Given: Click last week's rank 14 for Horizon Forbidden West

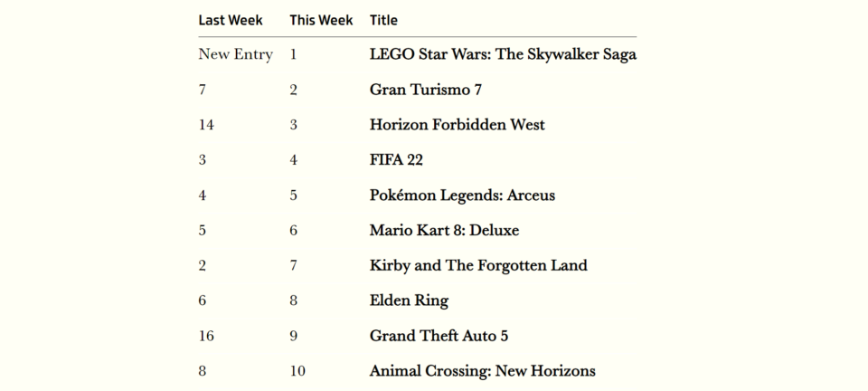Looking at the screenshot, I should 206,125.
